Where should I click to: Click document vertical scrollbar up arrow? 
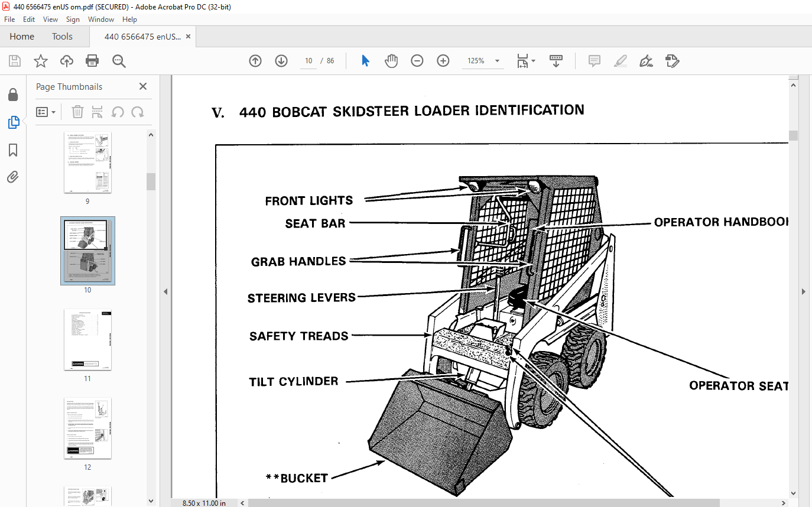tap(793, 84)
